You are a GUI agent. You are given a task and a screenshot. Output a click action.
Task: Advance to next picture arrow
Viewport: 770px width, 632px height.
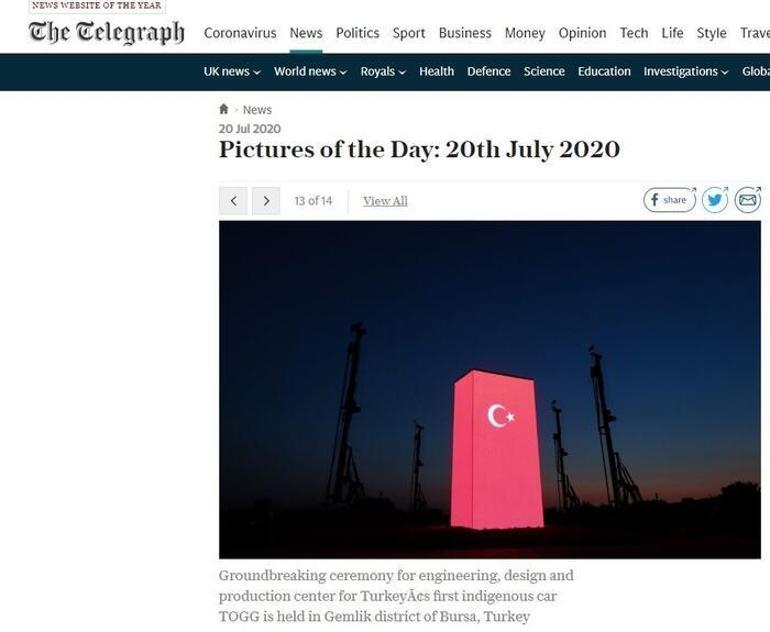(266, 201)
